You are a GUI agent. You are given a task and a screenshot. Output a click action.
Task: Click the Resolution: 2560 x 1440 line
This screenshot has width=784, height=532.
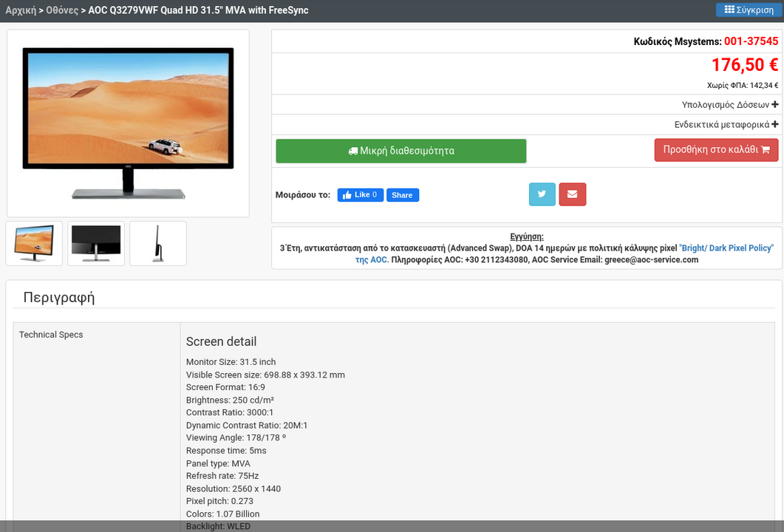click(234, 489)
